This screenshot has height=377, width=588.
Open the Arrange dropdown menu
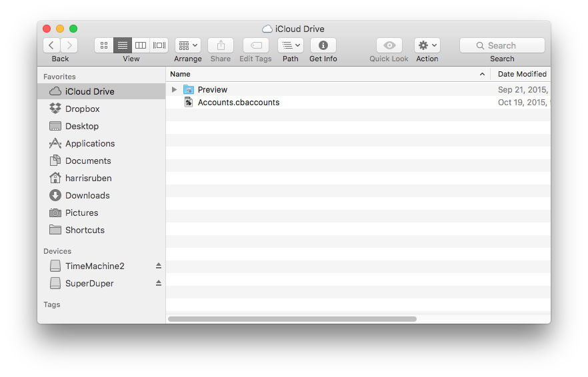point(188,45)
